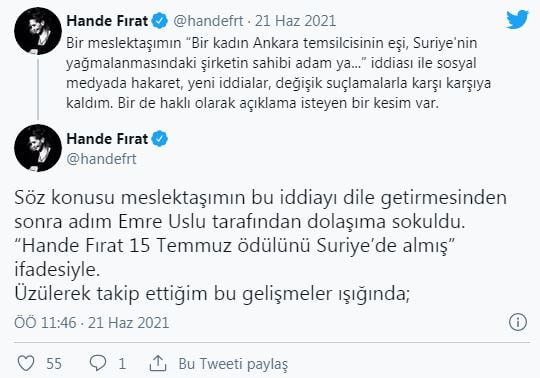Select the Hande Fırat name in the main tweet
The height and width of the screenshot is (378, 540).
[x=107, y=139]
